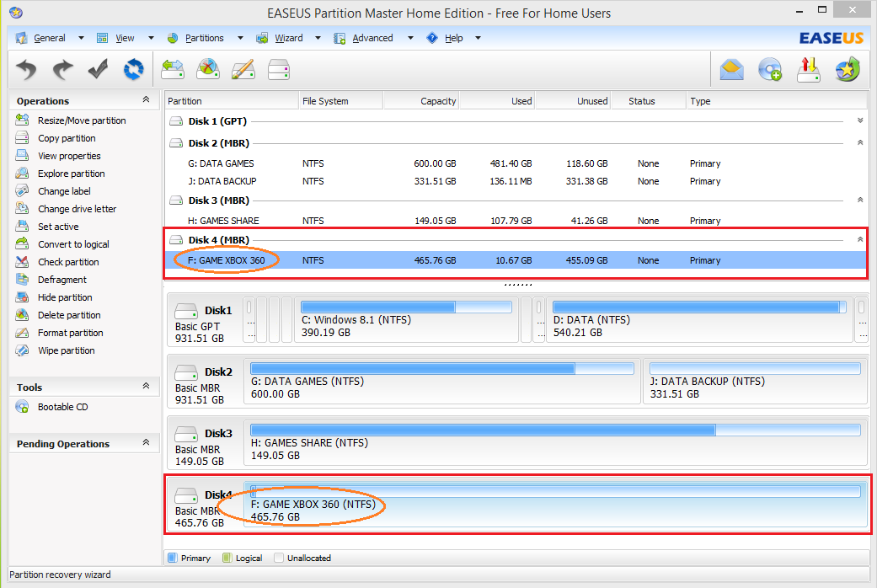Click the envelope mail toolbar icon
The image size is (877, 588).
click(731, 69)
